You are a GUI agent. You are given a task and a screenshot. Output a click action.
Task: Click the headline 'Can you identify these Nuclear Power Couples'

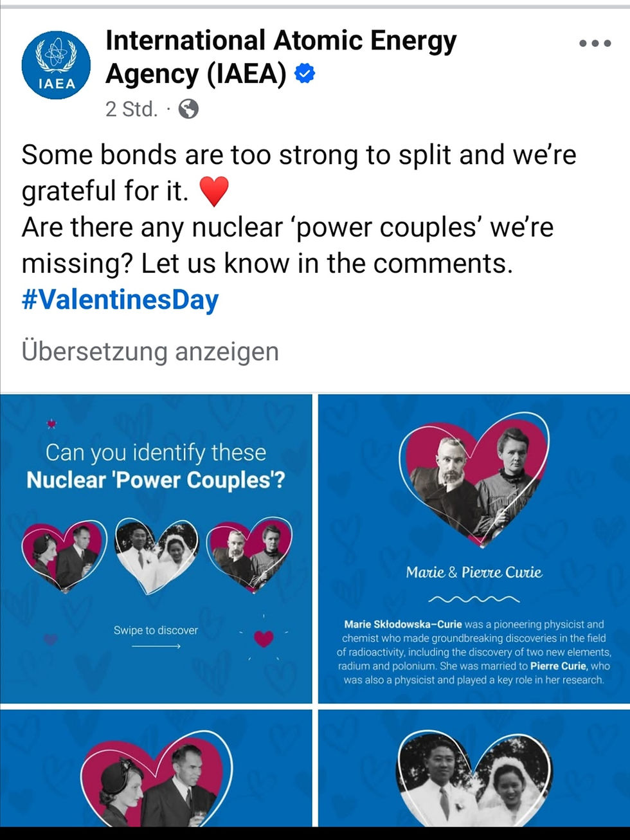point(156,466)
